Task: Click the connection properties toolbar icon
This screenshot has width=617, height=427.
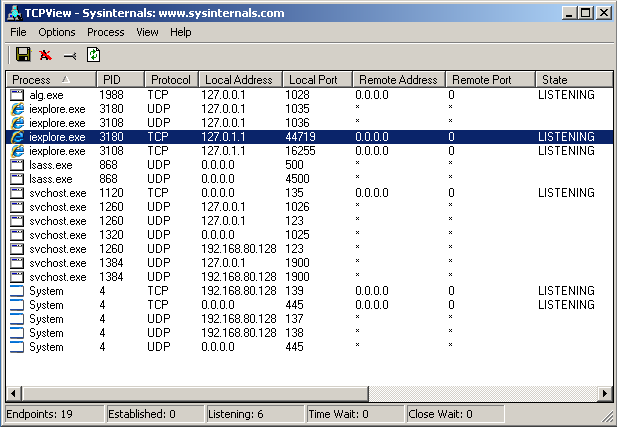Action: [x=70, y=56]
